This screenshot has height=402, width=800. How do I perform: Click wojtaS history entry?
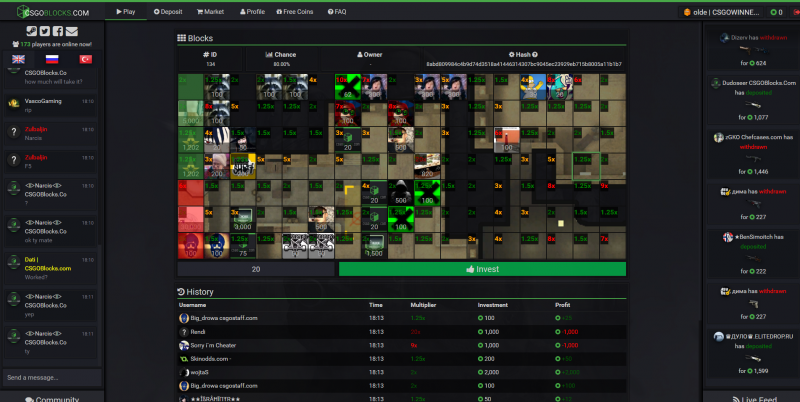click(x=402, y=372)
